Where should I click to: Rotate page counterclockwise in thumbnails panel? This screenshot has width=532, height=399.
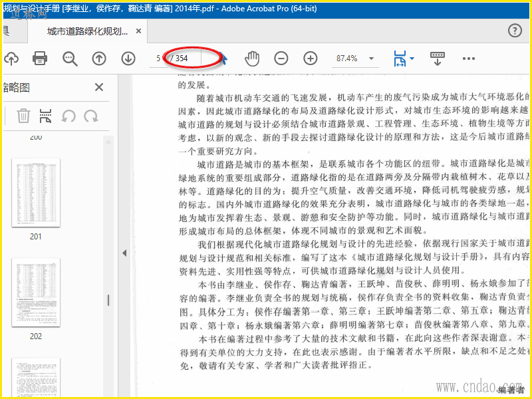click(68, 116)
